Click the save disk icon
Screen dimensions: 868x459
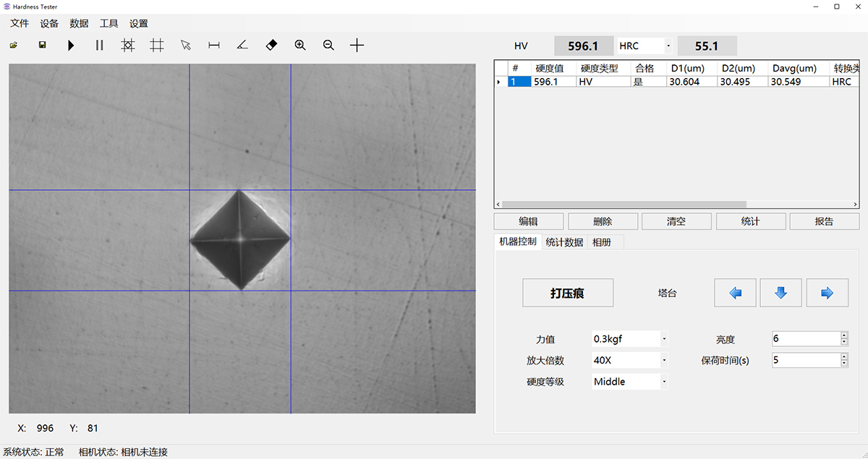coord(42,46)
